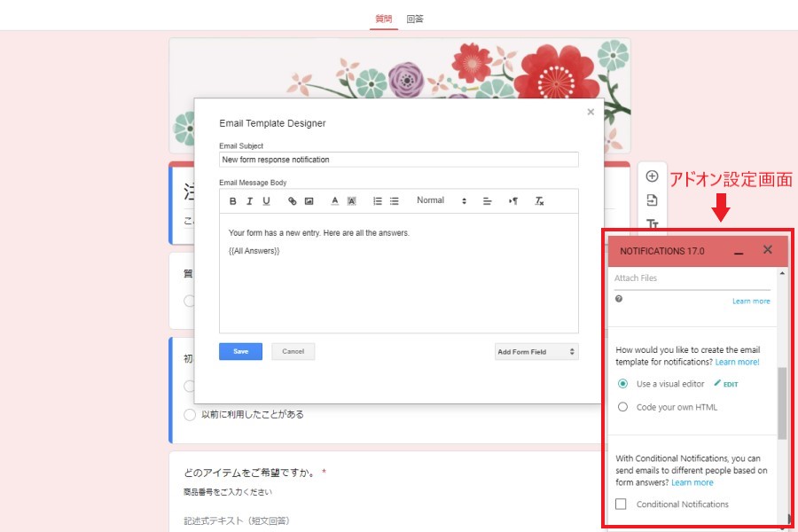Image resolution: width=798 pixels, height=532 pixels.
Task: Create a bulleted list in the editor
Action: 395,201
